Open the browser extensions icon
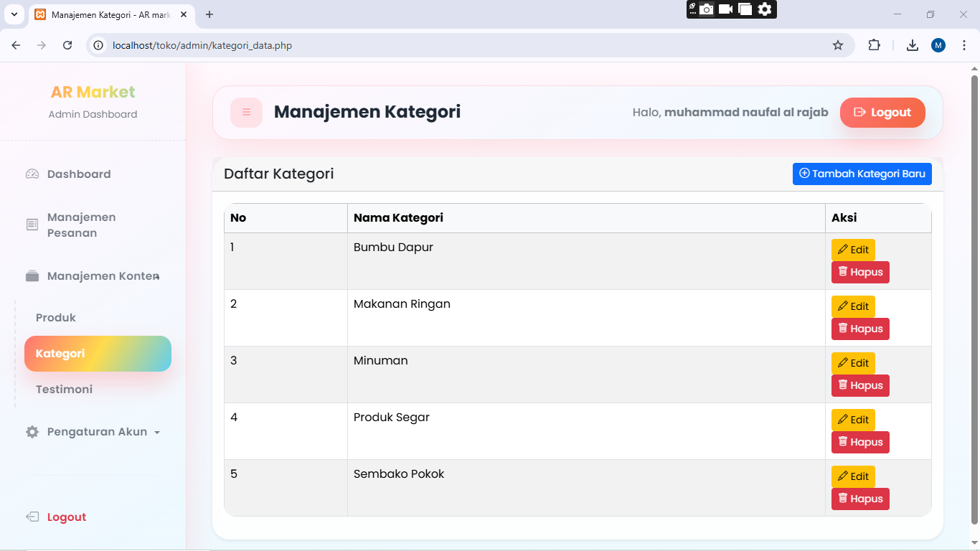Viewport: 980px width, 551px height. point(874,45)
